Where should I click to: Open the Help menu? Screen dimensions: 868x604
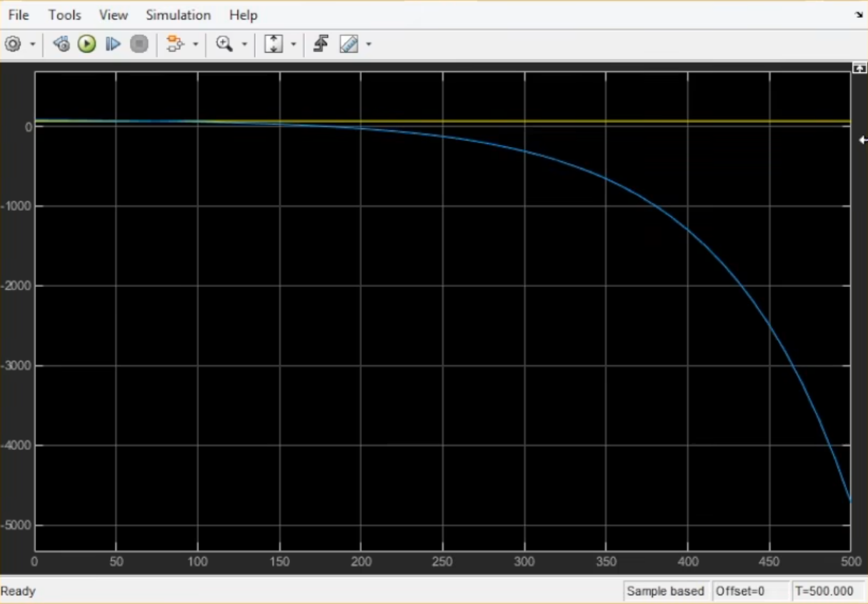(x=243, y=15)
